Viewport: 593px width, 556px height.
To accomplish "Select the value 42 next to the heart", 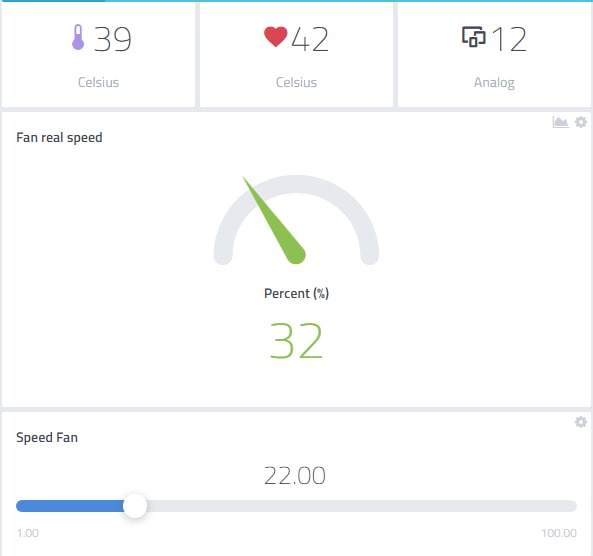I will pyautogui.click(x=310, y=39).
